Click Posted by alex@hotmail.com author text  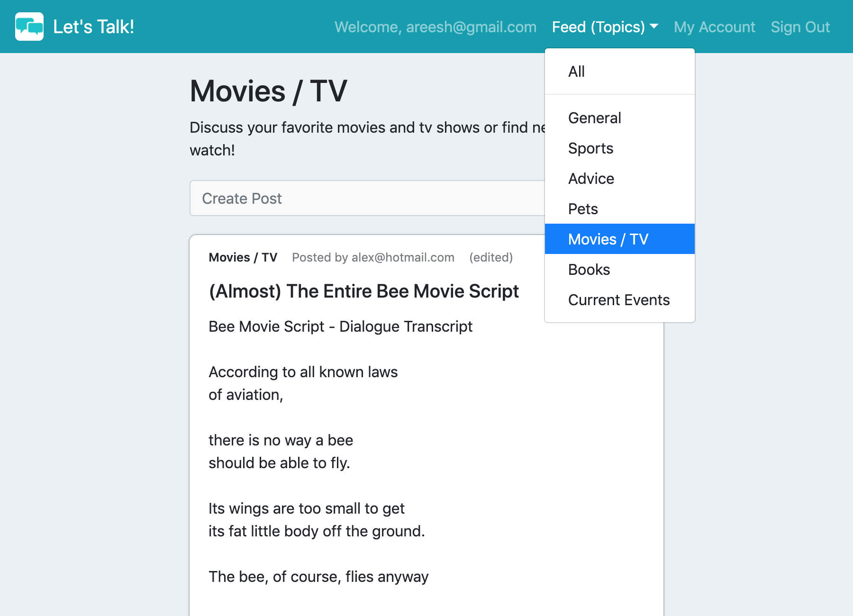[x=373, y=257]
